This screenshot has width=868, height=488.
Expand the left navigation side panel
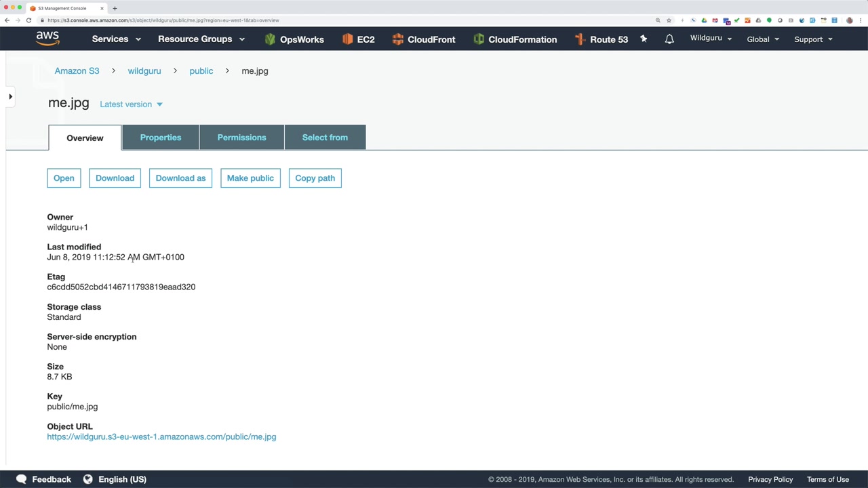[x=10, y=97]
